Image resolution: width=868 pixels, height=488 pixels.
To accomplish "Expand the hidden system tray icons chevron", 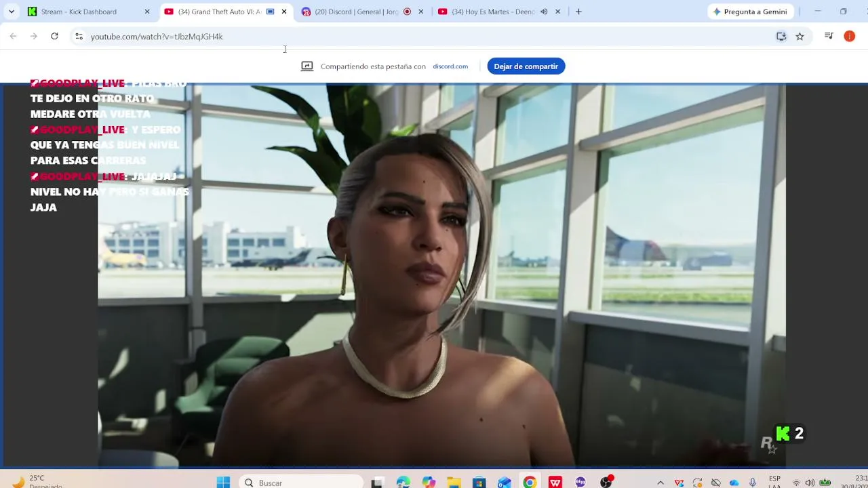I will (x=660, y=483).
